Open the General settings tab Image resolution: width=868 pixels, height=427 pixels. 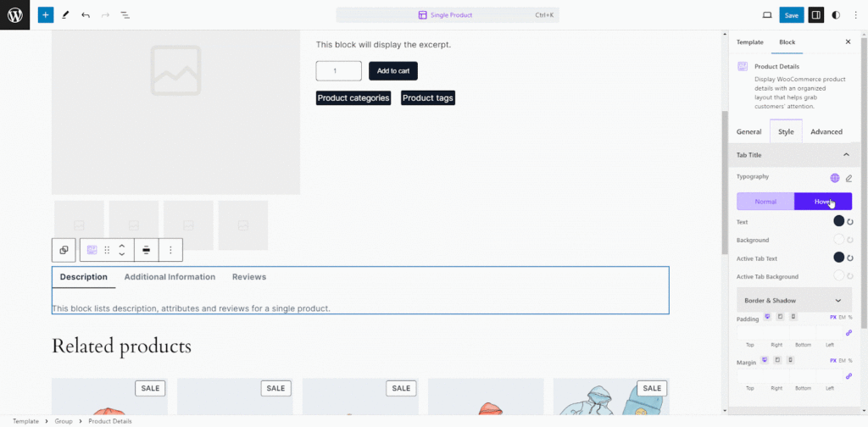(749, 131)
